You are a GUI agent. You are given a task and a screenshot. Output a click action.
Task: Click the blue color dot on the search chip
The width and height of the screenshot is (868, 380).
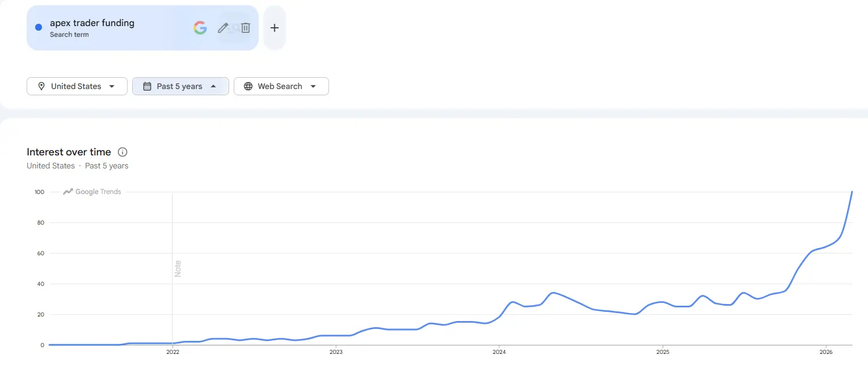coord(38,27)
